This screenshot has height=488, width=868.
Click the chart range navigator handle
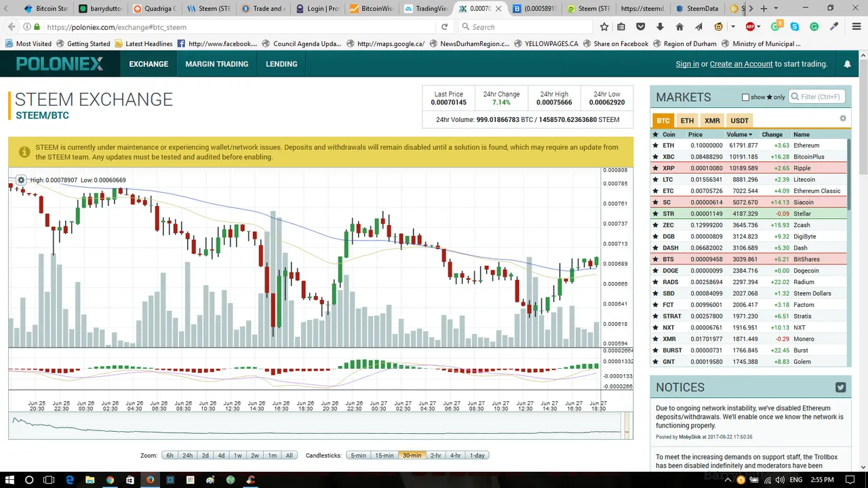627,426
